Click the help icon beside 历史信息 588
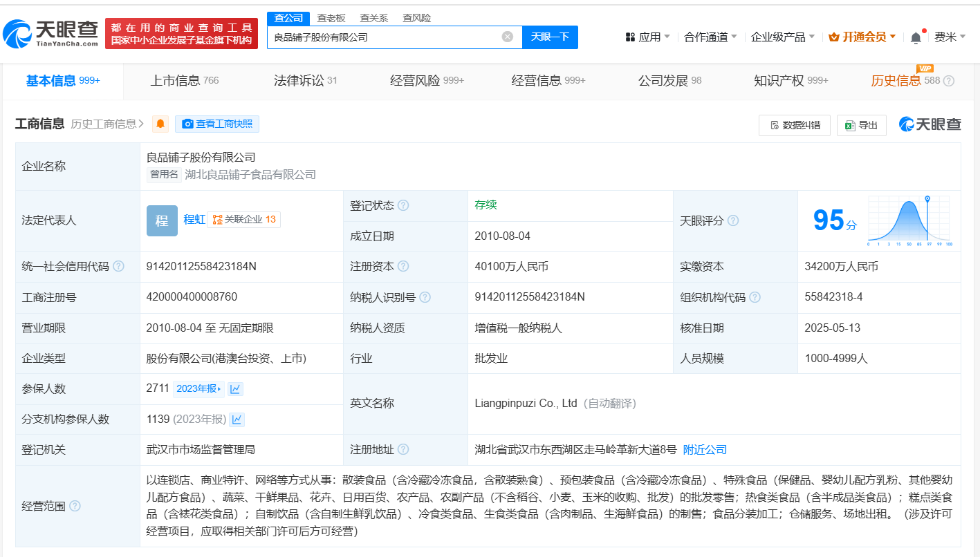Viewport: 980px width, 557px height. click(949, 81)
